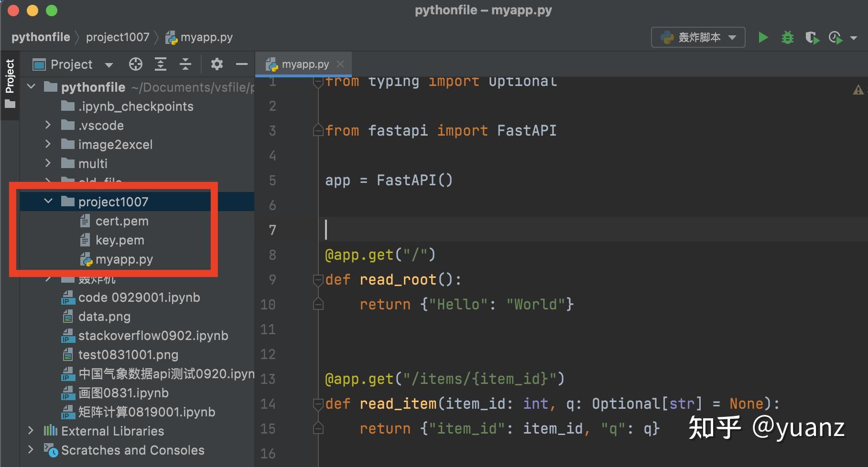Run the 轰炸脚本 configuration

click(763, 37)
